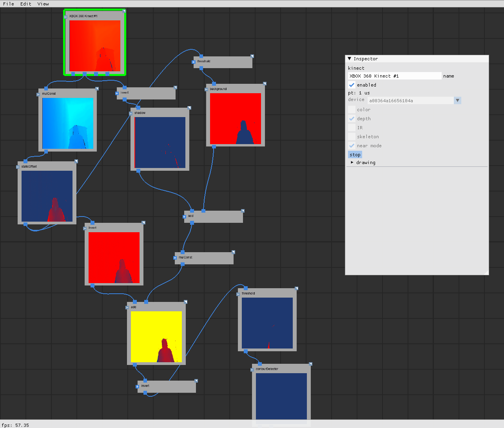
Task: Click the shadow node's top-right corner handle
Action: click(189, 108)
